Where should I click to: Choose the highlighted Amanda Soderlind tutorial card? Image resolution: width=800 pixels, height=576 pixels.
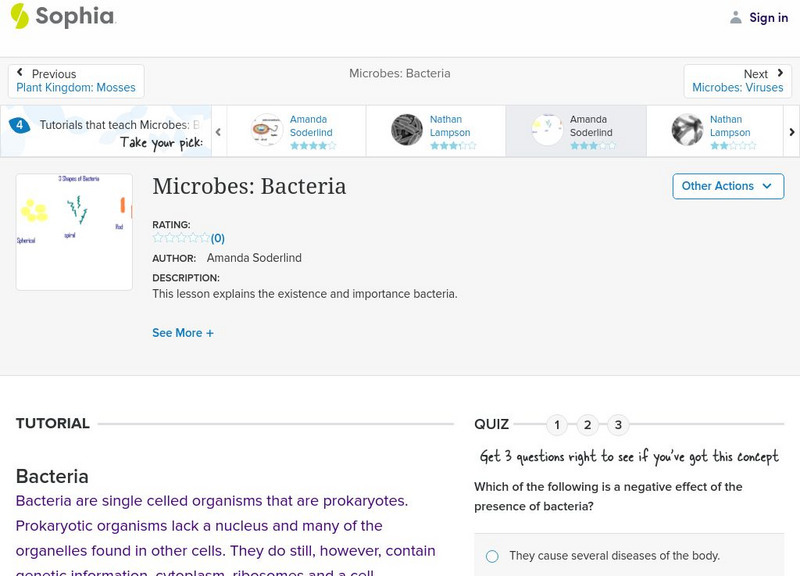pyautogui.click(x=575, y=131)
